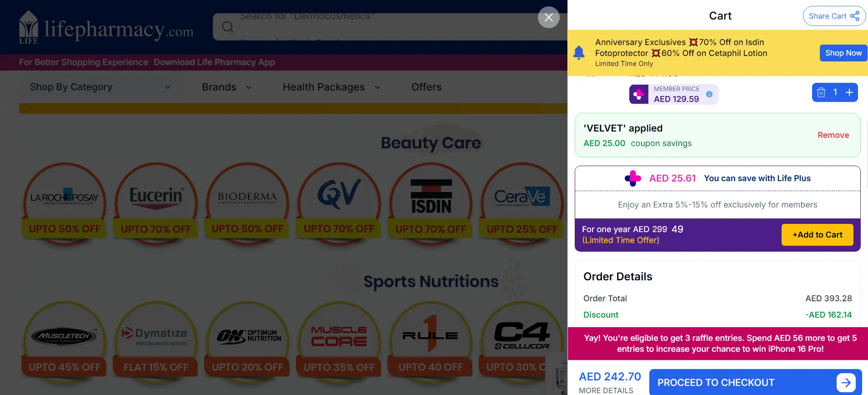Click 'Enjoy an Extra 5%-15% off' text

[717, 205]
